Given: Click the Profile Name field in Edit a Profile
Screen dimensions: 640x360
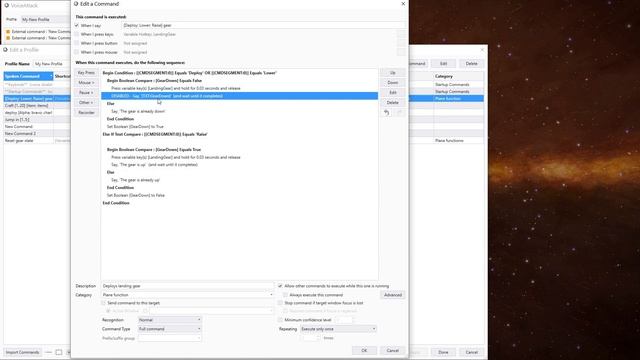Looking at the screenshot, I should coord(52,64).
